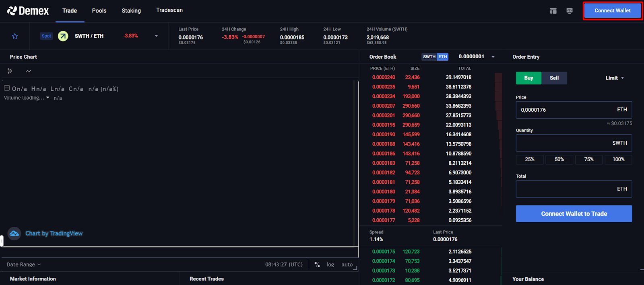The width and height of the screenshot is (644, 285).
Task: Switch order side to Sell
Action: [x=554, y=78]
